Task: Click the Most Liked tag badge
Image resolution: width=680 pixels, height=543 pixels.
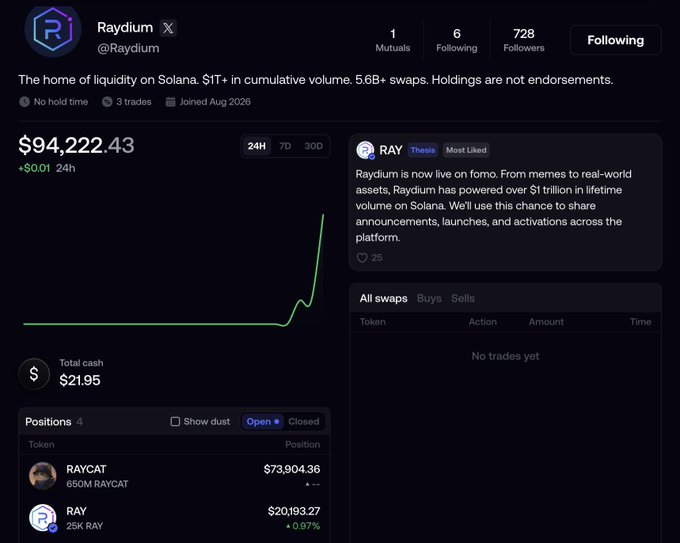Action: pyautogui.click(x=466, y=150)
